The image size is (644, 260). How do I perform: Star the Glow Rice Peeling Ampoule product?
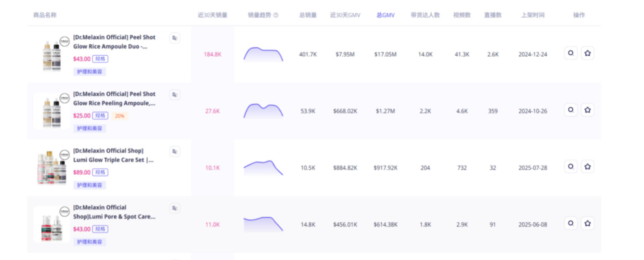pyautogui.click(x=588, y=110)
